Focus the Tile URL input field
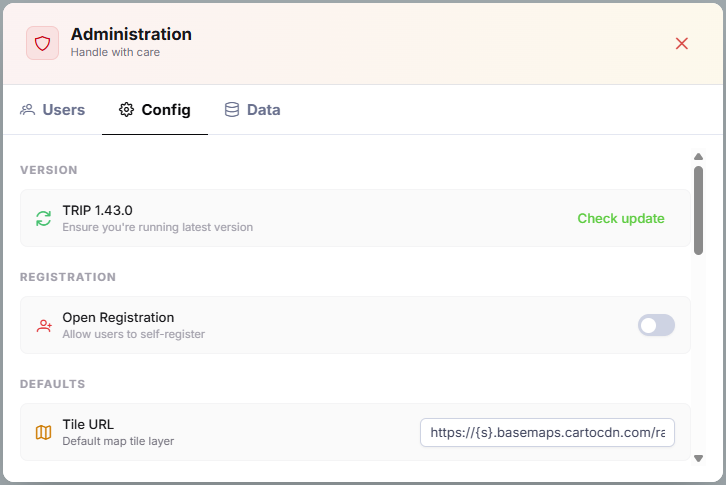 [547, 432]
